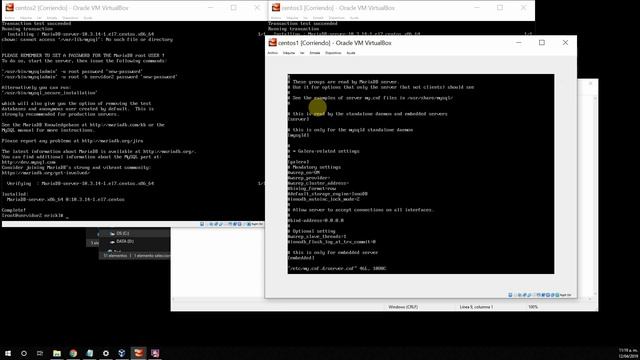640x360 pixels.
Task: Click keyboard capture icon beside Right Ctrl in centos1
Action: pyautogui.click(x=557, y=295)
